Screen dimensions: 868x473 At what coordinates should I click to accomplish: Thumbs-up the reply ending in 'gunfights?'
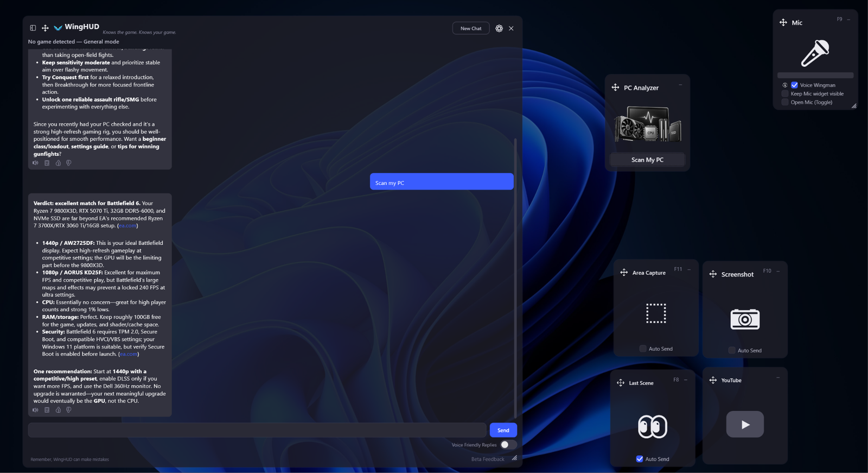tap(58, 163)
